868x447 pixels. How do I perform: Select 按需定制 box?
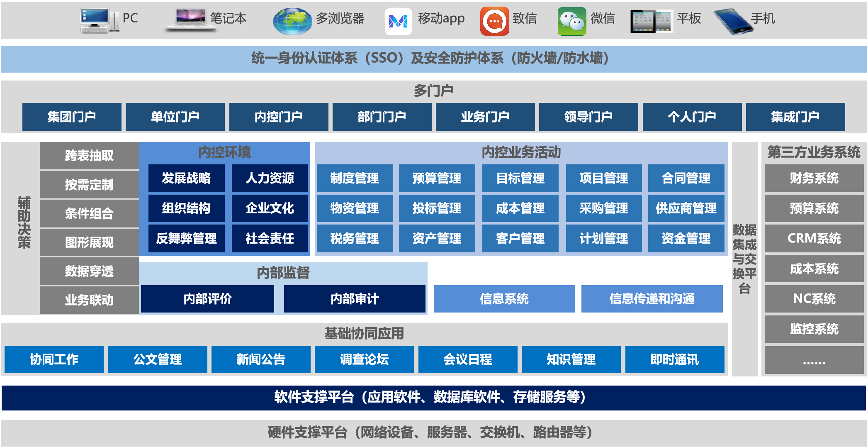pos(89,185)
